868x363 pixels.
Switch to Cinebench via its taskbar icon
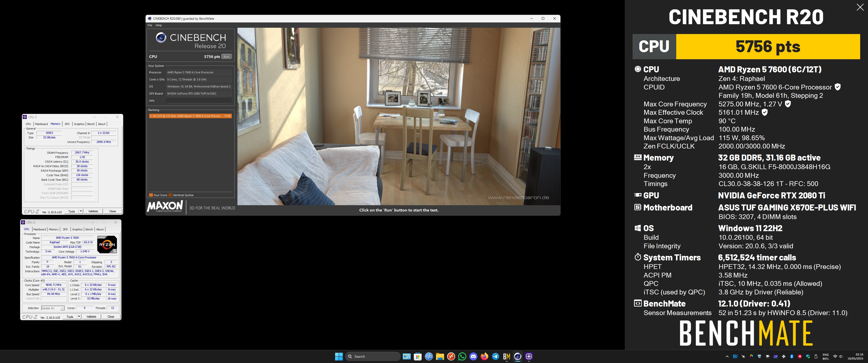518,356
